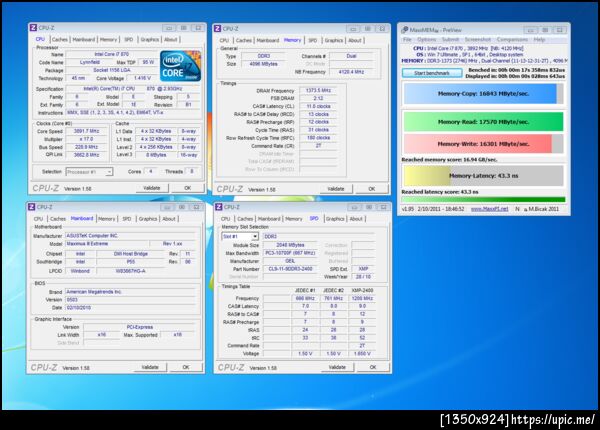Open Mainboard tab in the CPU-Z processor window

[83, 39]
